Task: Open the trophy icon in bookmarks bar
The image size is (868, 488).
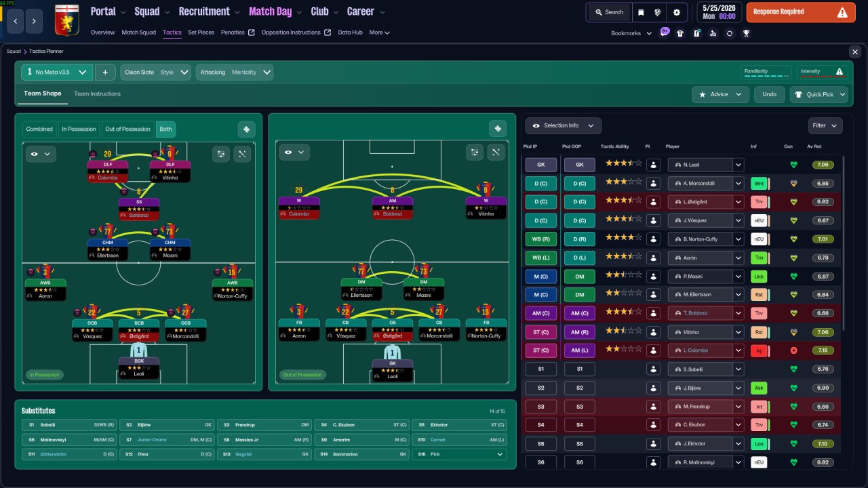Action: [746, 33]
